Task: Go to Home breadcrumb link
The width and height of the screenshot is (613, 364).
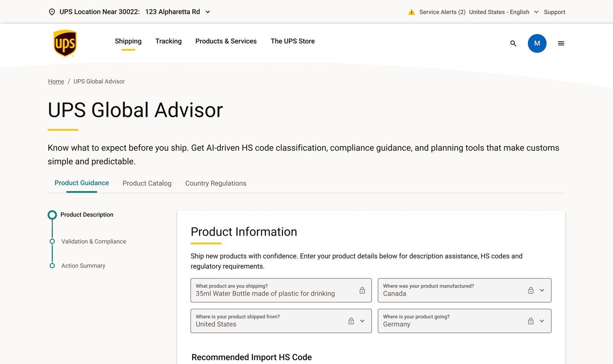Action: [56, 81]
